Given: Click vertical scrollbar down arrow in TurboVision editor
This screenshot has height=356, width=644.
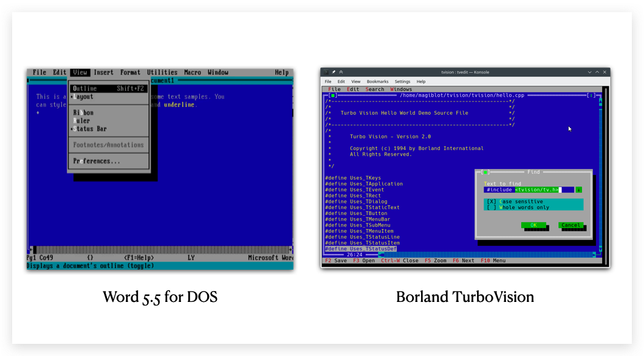Looking at the screenshot, I should tap(600, 249).
